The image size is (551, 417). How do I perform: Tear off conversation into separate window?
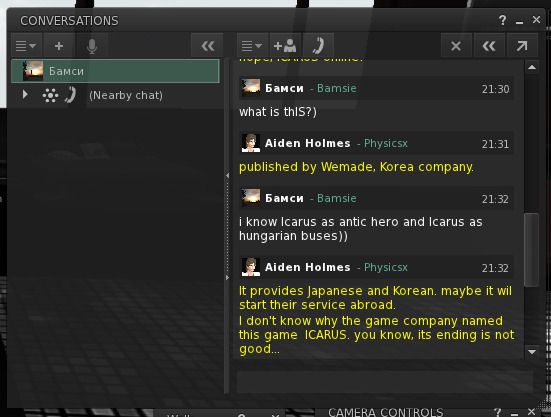[x=522, y=46]
